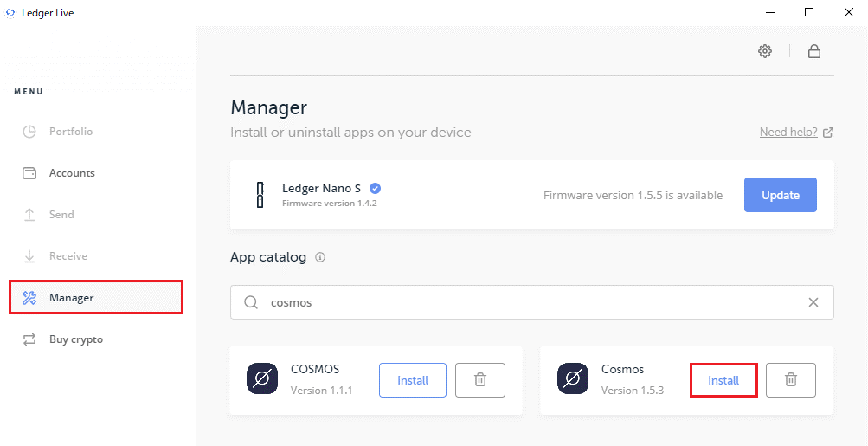Go to Accounts in the sidebar
Image resolution: width=868 pixels, height=446 pixels.
tap(71, 173)
